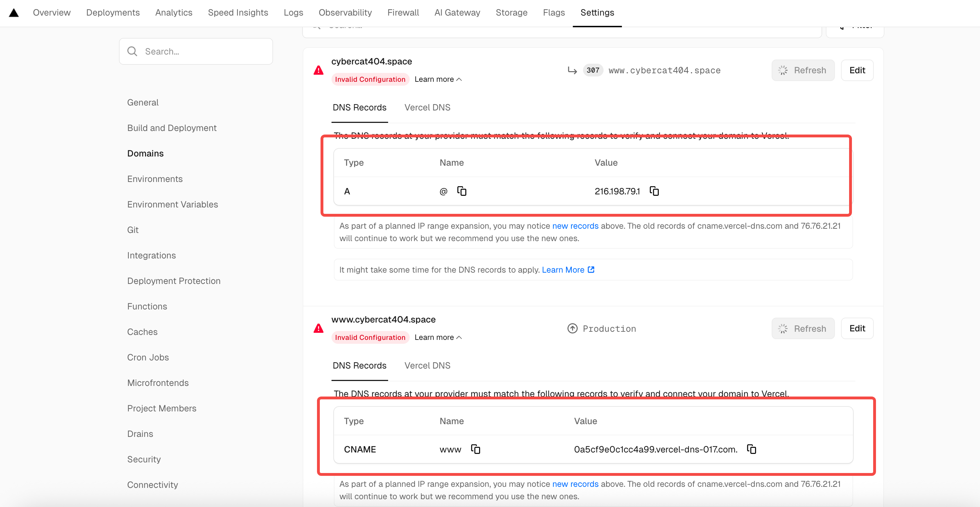Screen dimensions: 980x507
Task: Switch to Vercel DNS tab for www.cybercat404.space
Action: tap(427, 365)
